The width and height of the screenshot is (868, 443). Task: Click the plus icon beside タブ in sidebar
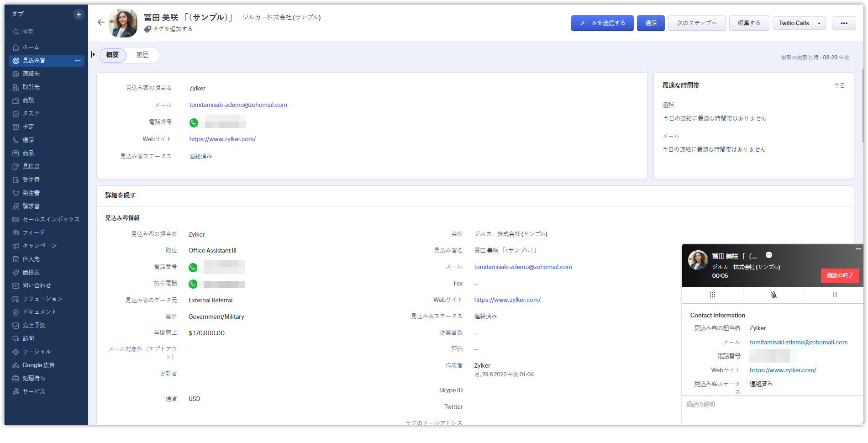(79, 15)
